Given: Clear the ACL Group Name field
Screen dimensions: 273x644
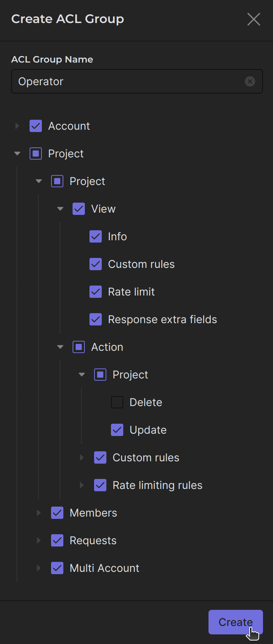Looking at the screenshot, I should pyautogui.click(x=250, y=81).
